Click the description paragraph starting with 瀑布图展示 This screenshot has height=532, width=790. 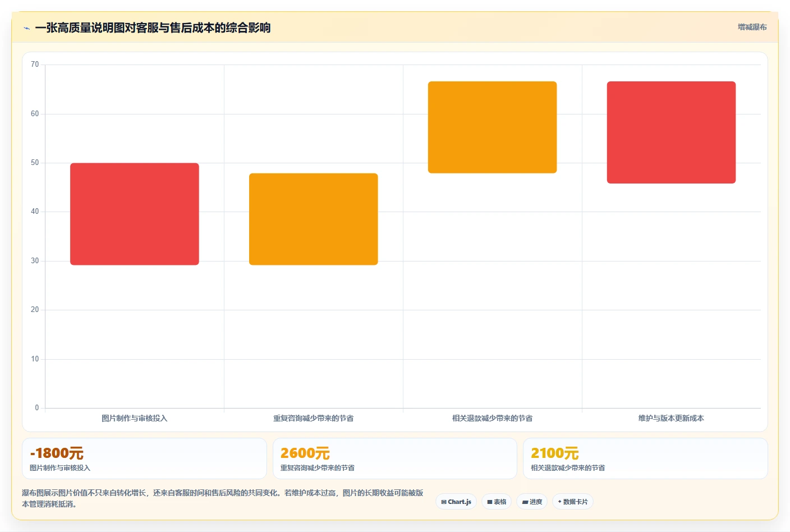[223, 498]
